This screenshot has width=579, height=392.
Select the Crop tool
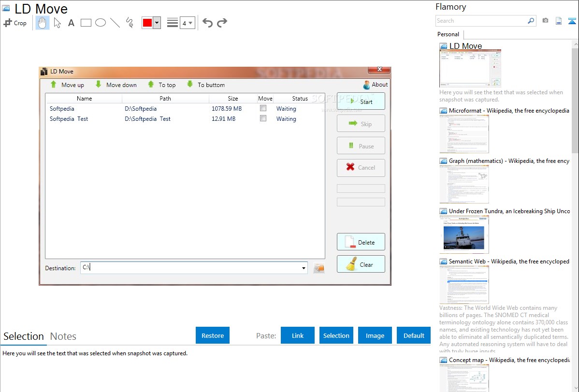click(x=15, y=23)
